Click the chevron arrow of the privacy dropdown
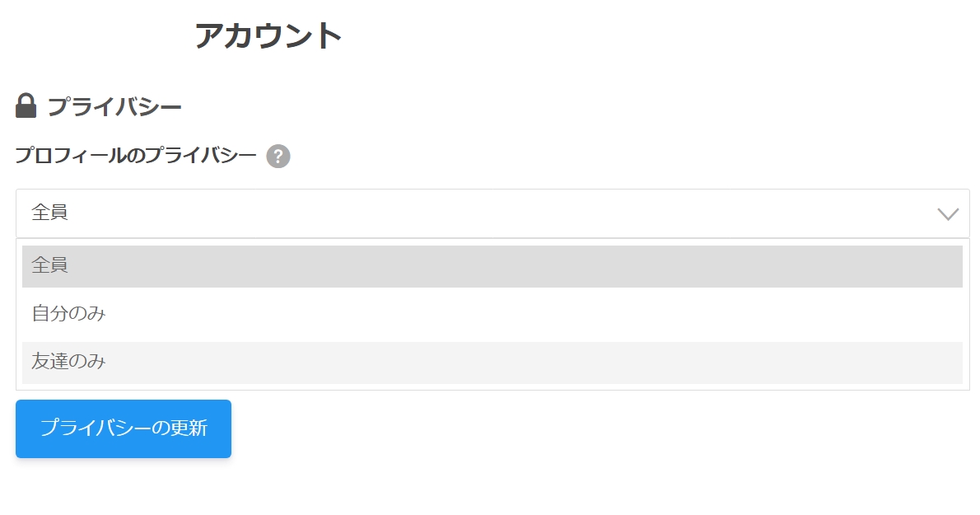Image resolution: width=980 pixels, height=515 pixels. (x=948, y=214)
